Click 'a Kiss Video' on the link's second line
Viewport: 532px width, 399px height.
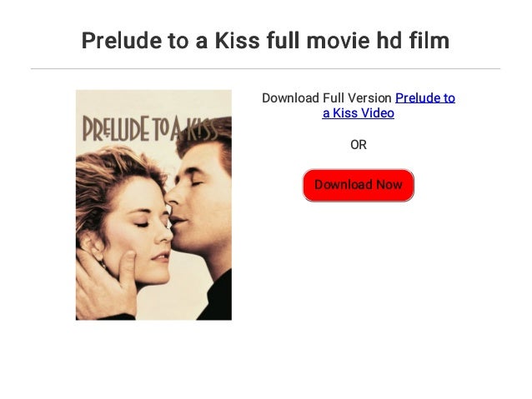coord(359,113)
